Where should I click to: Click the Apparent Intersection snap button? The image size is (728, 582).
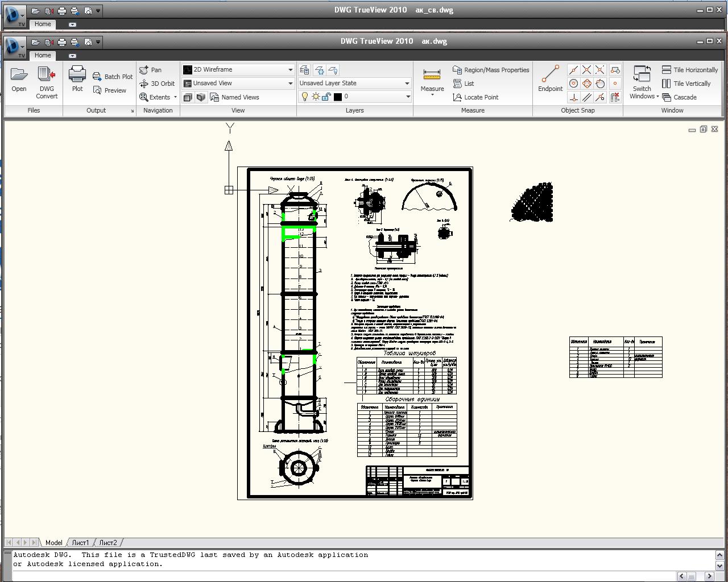[600, 70]
